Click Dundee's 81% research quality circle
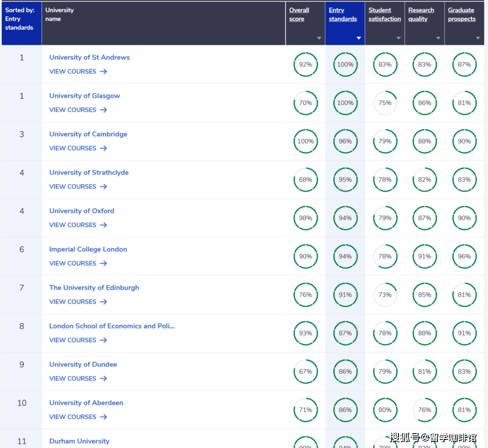 tap(425, 372)
